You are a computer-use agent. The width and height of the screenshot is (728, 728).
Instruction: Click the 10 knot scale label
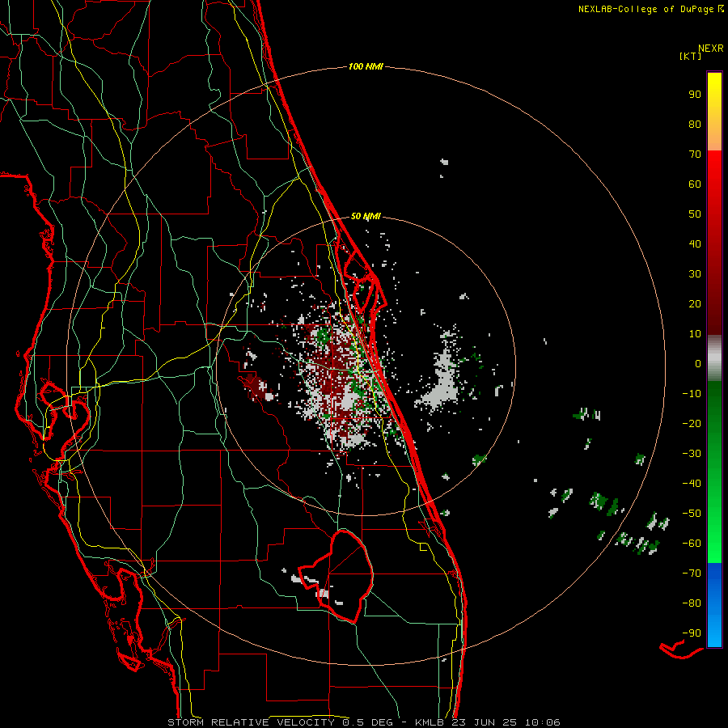point(695,334)
